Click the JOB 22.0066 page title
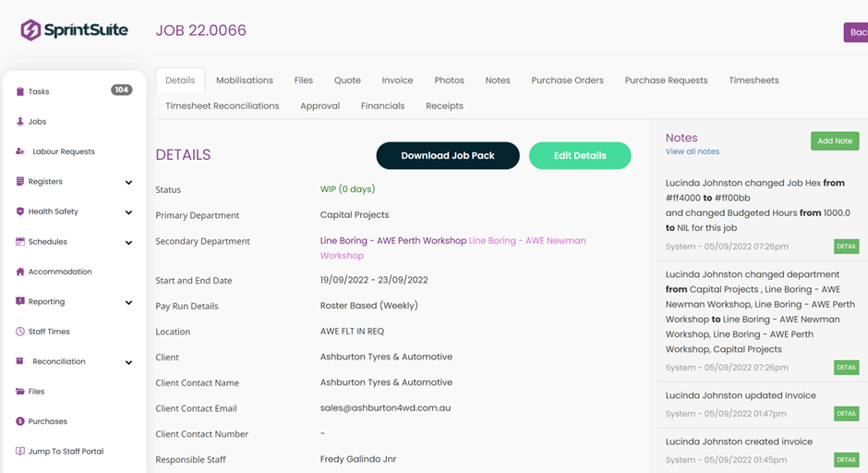868x473 pixels. pyautogui.click(x=201, y=30)
